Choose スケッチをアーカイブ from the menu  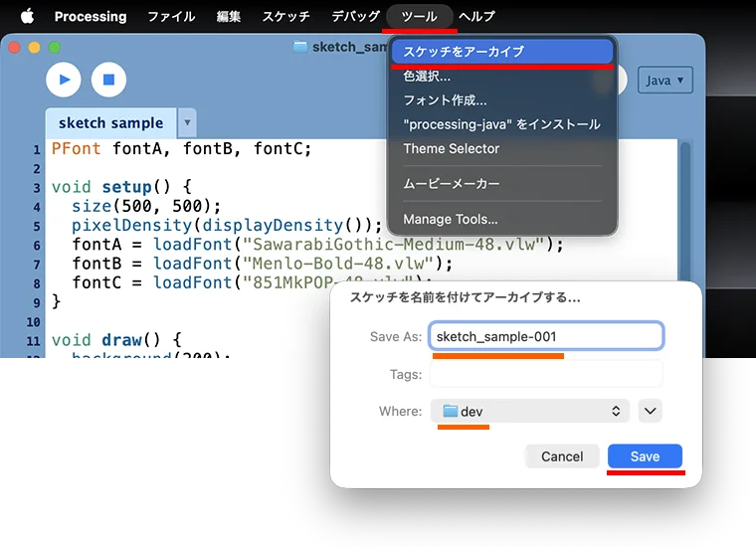502,52
